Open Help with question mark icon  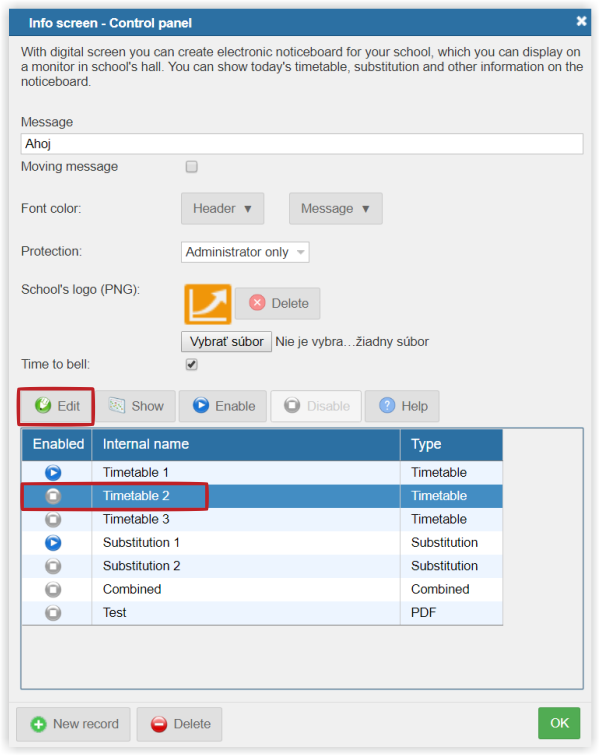tap(402, 406)
